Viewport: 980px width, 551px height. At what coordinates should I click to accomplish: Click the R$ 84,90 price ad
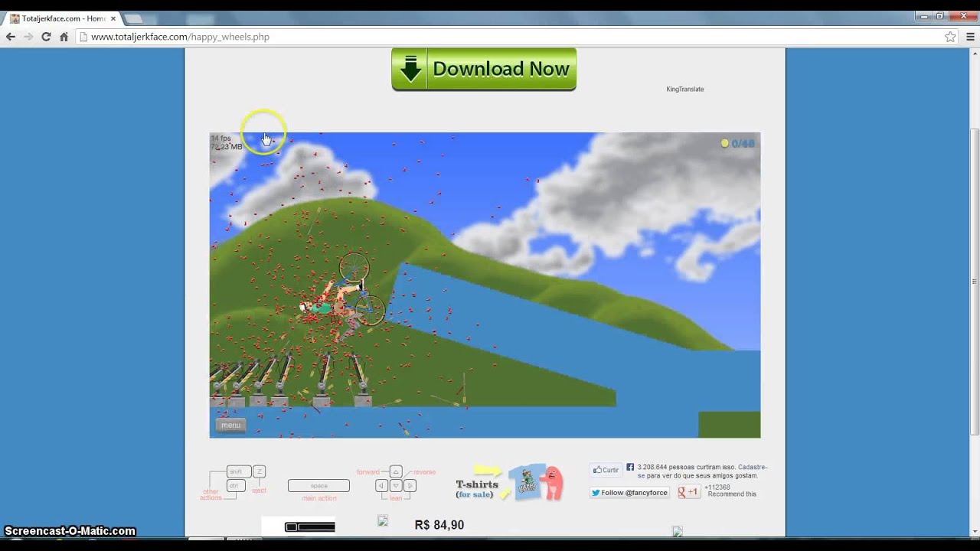(x=439, y=525)
